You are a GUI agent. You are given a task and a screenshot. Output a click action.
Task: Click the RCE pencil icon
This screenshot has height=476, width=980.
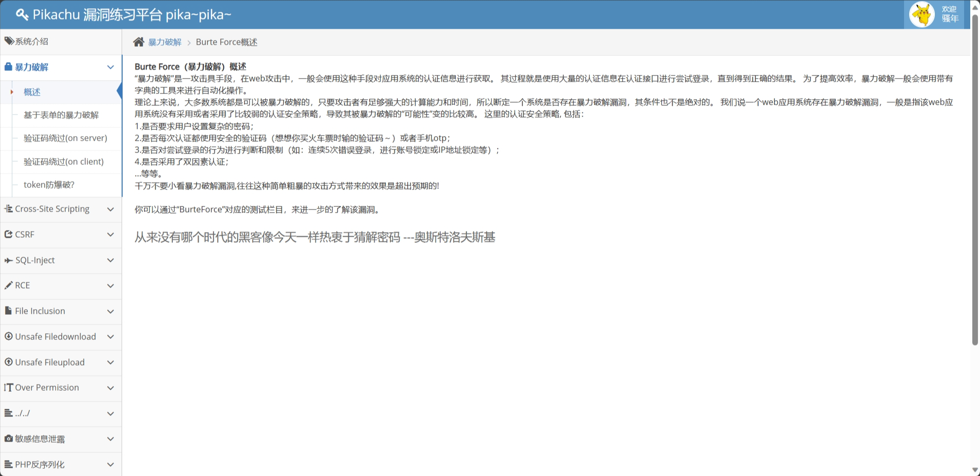pos(8,285)
